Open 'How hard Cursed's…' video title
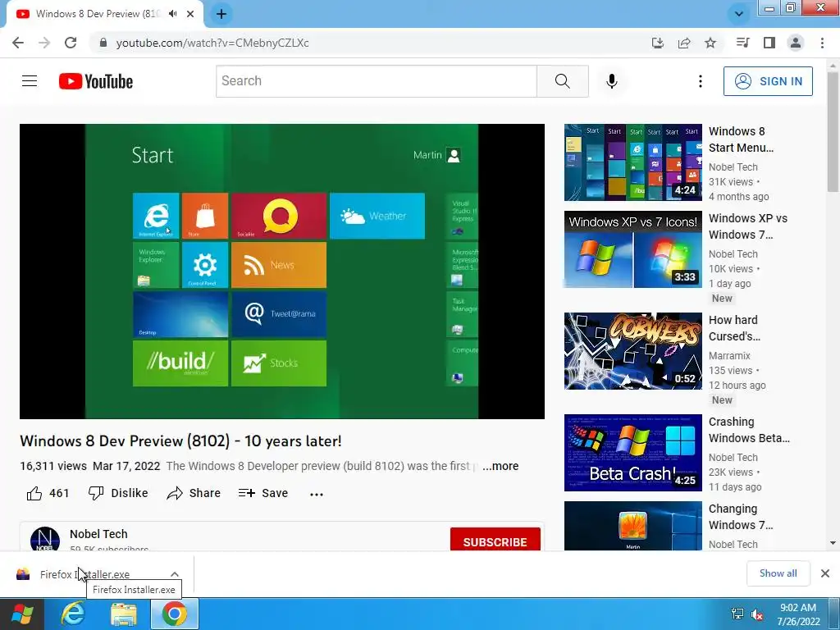840x630 pixels. pos(734,328)
